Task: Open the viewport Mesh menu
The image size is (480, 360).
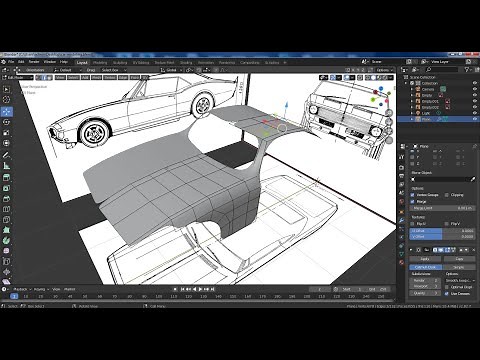Action: click(x=96, y=78)
